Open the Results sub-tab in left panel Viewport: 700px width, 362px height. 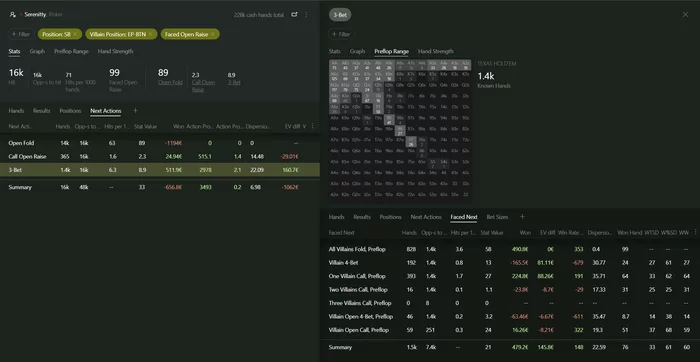42,111
